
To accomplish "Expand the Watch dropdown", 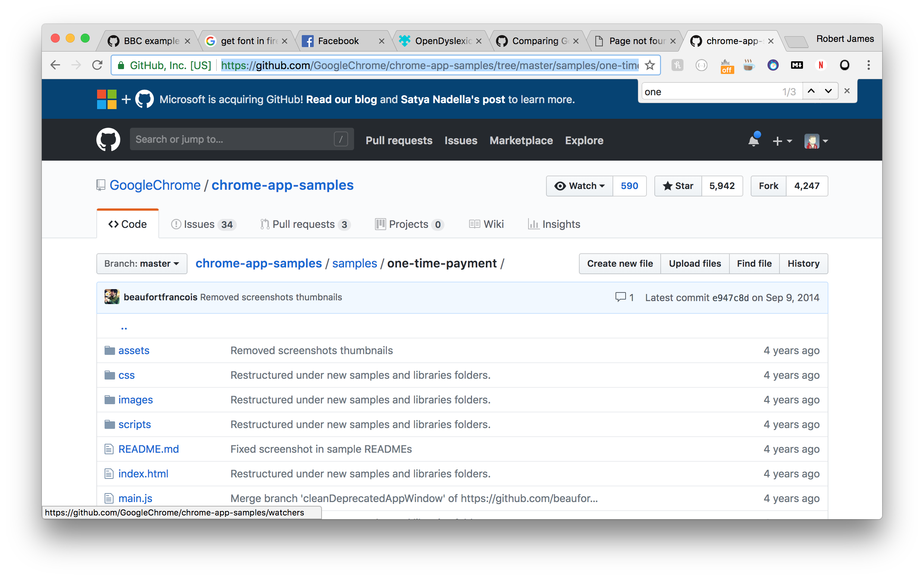I will 580,186.
